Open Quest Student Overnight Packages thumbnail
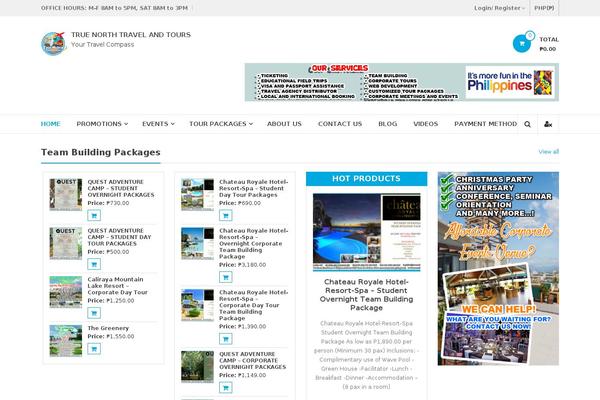This screenshot has width=600, height=400. 65,194
